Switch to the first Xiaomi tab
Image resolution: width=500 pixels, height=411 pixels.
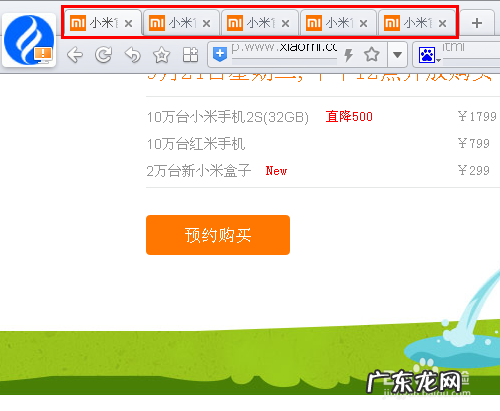[103, 23]
